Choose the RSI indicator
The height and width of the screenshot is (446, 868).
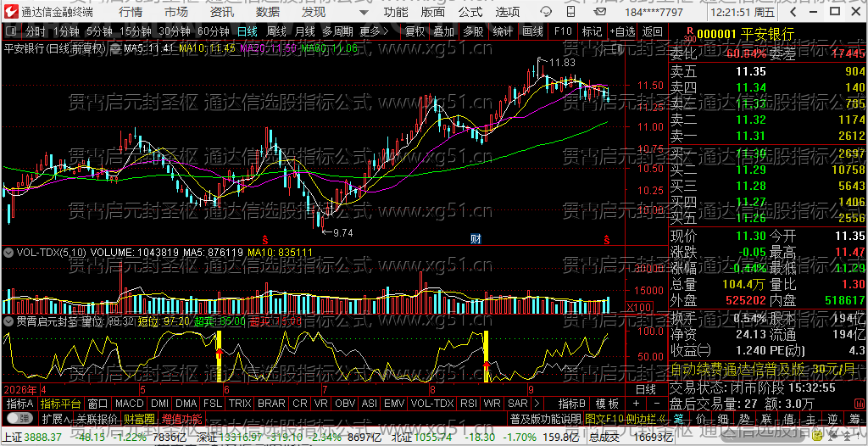tap(469, 404)
